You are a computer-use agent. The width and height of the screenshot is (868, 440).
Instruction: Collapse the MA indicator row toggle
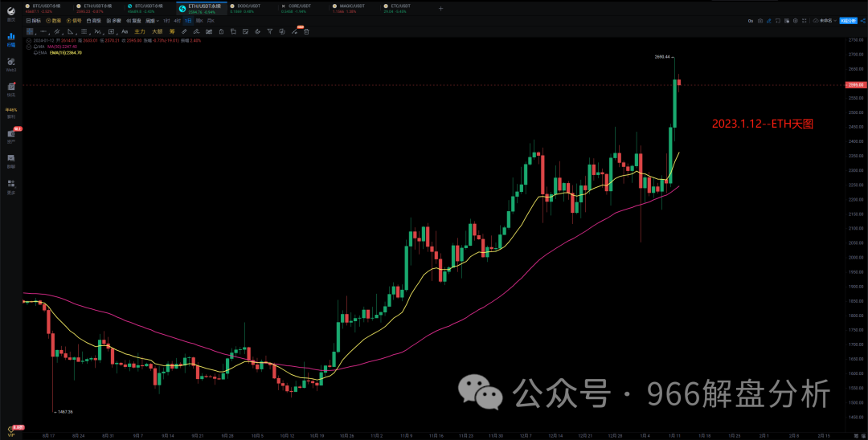click(29, 47)
